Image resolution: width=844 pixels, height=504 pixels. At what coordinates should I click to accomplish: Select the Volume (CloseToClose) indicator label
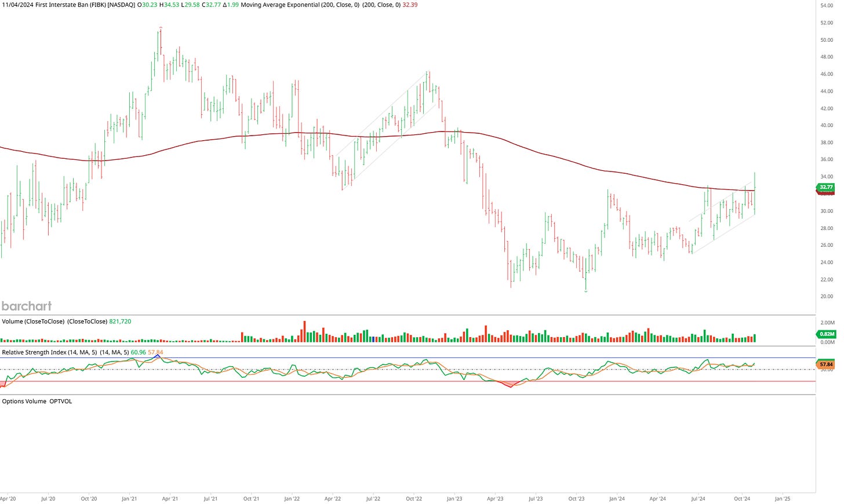click(33, 321)
